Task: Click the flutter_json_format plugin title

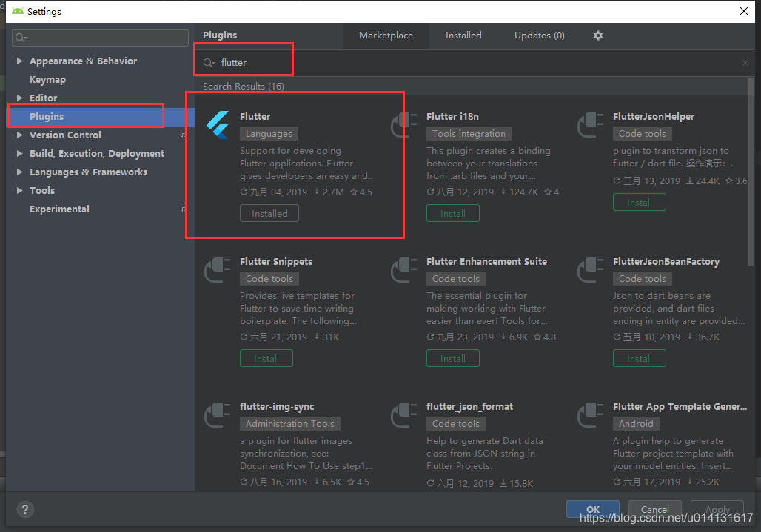Action: point(469,406)
